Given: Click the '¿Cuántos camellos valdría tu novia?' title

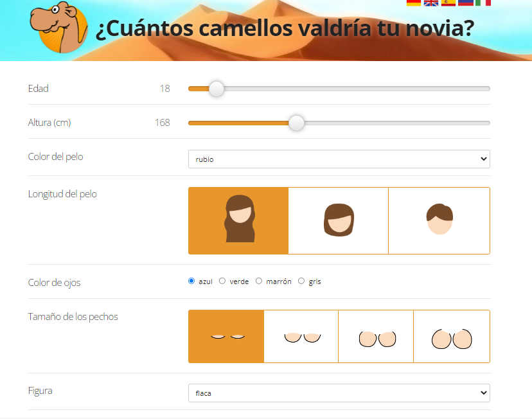Looking at the screenshot, I should pos(285,30).
